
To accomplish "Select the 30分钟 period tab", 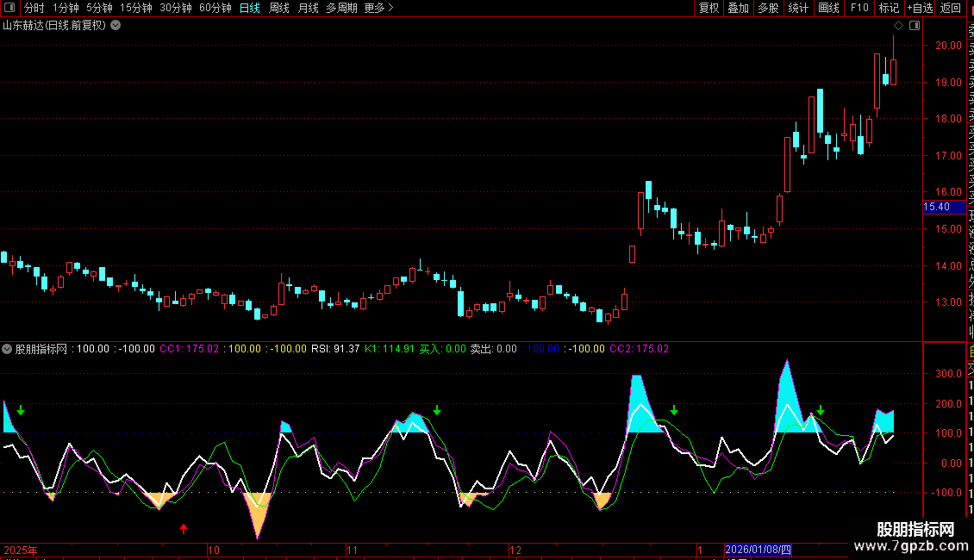I will (x=176, y=8).
